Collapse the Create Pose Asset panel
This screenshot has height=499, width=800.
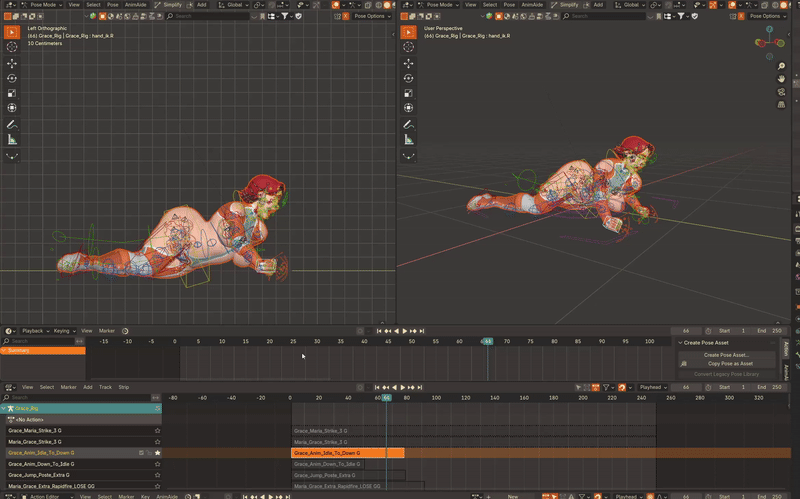[680, 343]
